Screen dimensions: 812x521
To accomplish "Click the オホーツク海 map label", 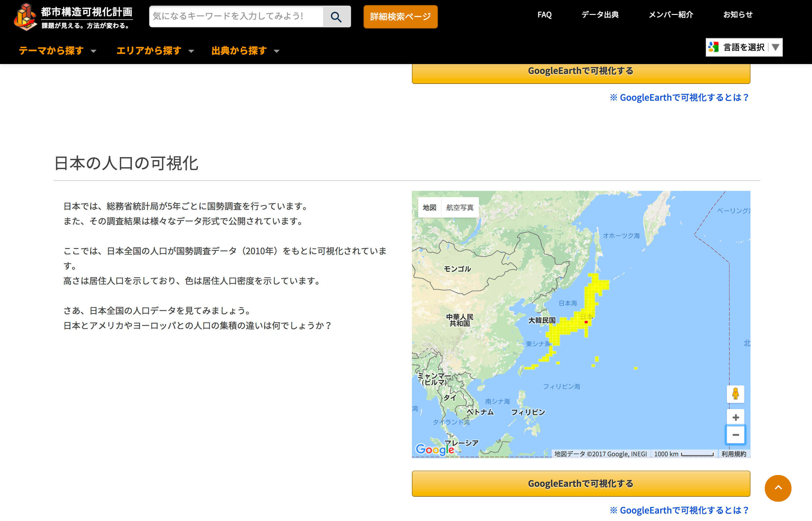I will tap(621, 235).
